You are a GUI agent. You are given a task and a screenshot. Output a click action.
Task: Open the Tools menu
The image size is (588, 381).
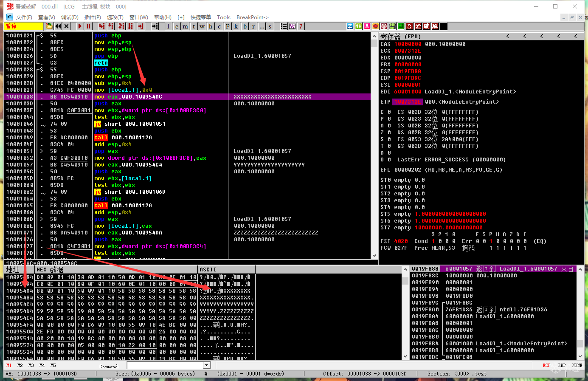click(x=224, y=17)
